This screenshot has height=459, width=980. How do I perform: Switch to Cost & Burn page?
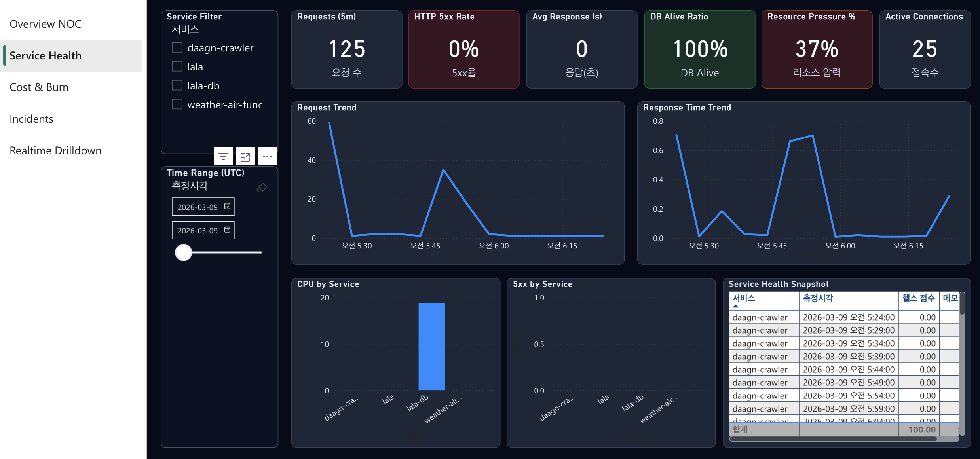click(39, 87)
